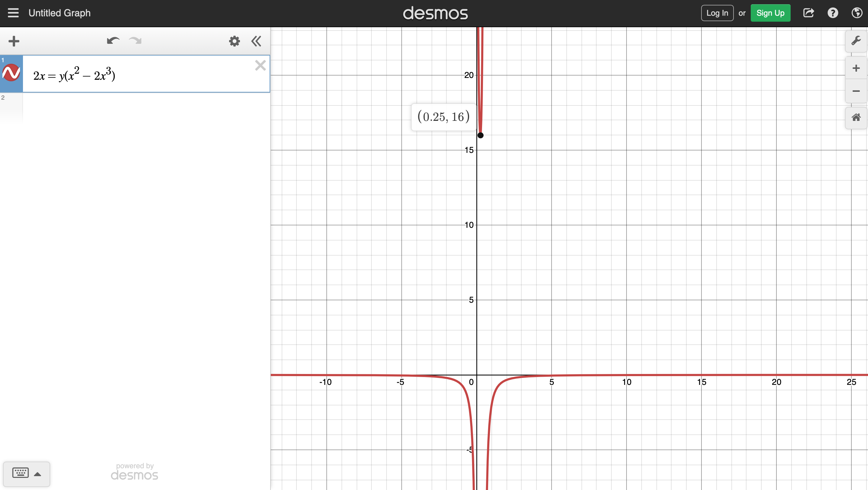The image size is (868, 490).
Task: Click the empty expression row 2
Action: [146, 108]
